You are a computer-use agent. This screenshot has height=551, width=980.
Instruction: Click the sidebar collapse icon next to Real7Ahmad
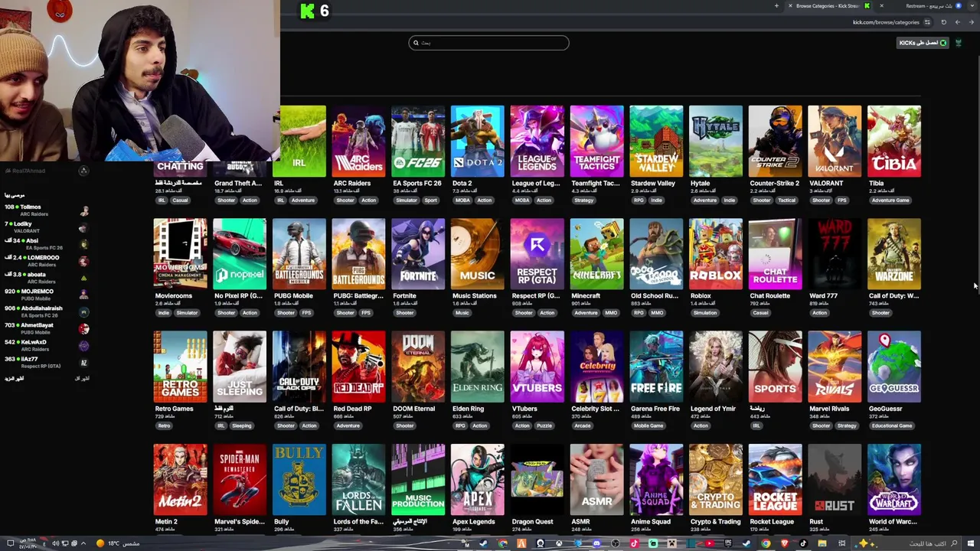pyautogui.click(x=83, y=171)
